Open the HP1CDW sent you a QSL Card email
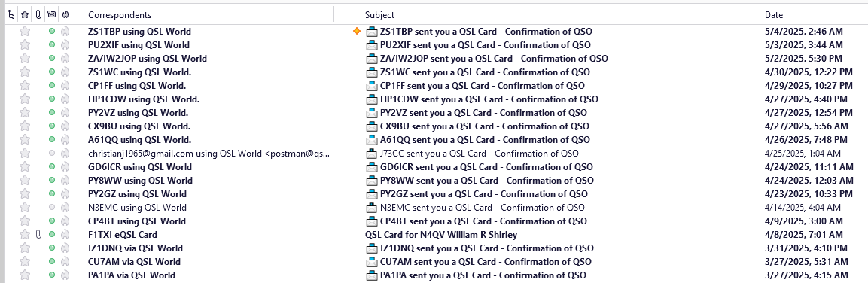Viewport: 868px width, 283px height. pyautogui.click(x=489, y=99)
